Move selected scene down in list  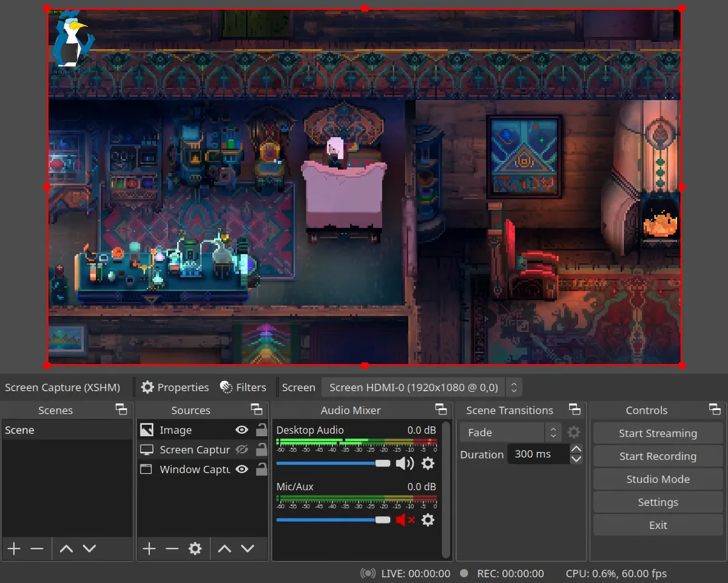[90, 549]
